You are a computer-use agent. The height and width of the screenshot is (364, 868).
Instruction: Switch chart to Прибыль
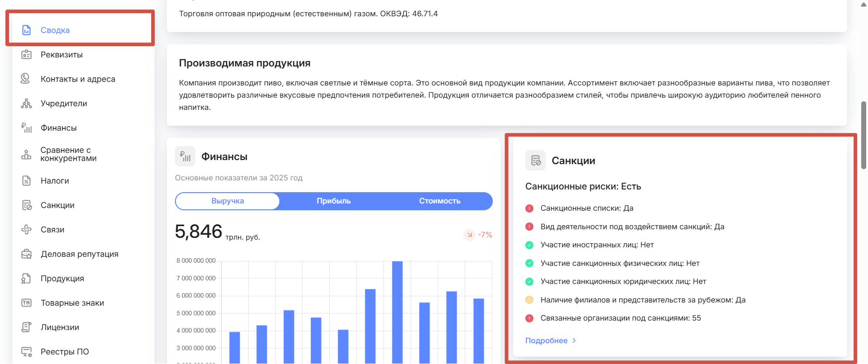tap(334, 201)
